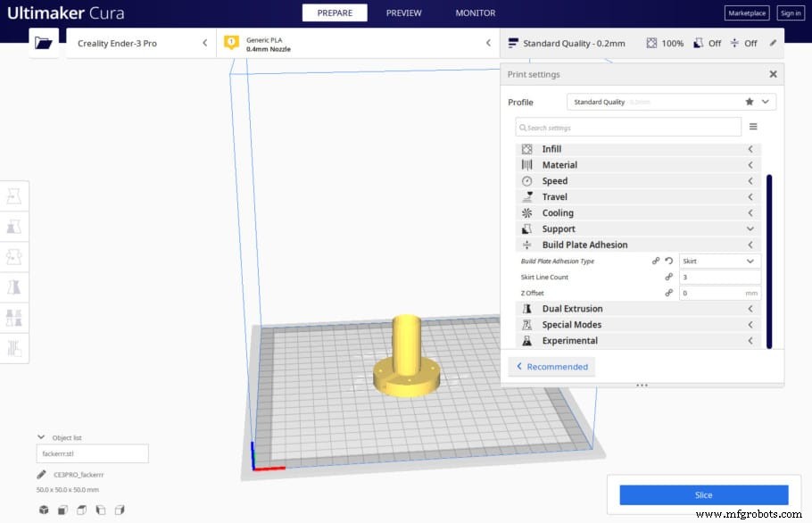
Task: Select the Rotate tool
Action: (x=13, y=256)
